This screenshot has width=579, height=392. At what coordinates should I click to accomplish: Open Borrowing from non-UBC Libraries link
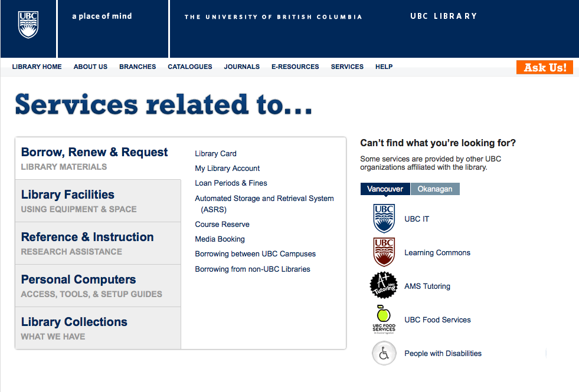(x=253, y=269)
